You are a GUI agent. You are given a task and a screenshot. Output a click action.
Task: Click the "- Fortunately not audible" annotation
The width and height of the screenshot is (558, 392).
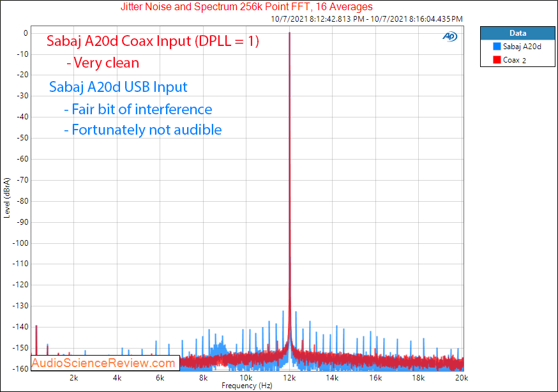143,130
